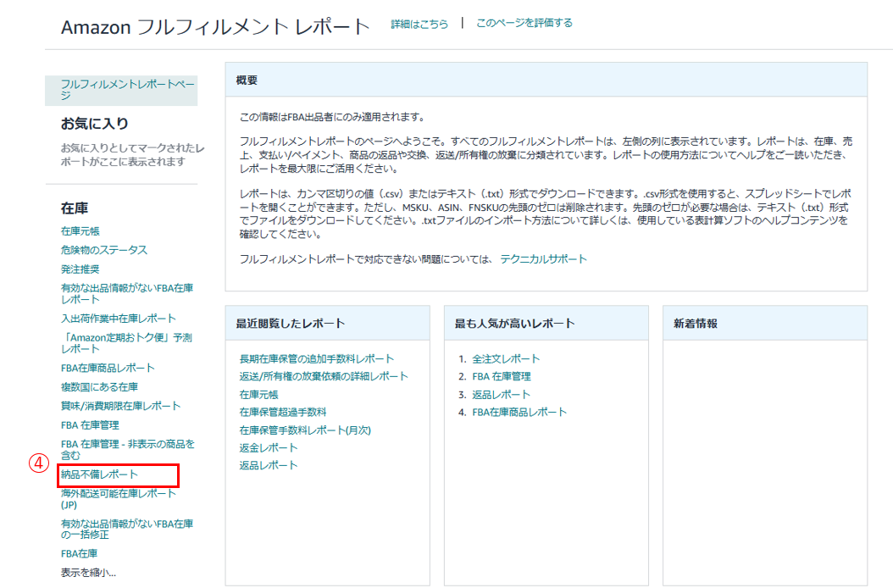
Task: Open 返送/所有権の放棄依頼の詳細レポート
Action: coord(324,376)
